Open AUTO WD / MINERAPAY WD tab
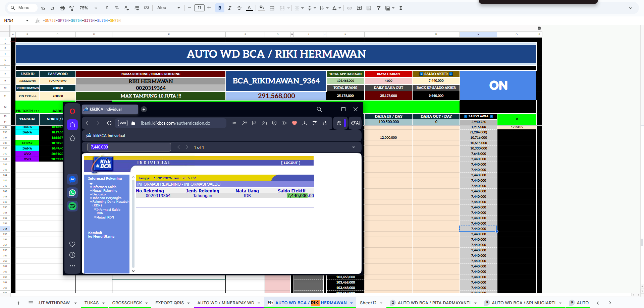The width and height of the screenshot is (644, 308). (x=225, y=303)
